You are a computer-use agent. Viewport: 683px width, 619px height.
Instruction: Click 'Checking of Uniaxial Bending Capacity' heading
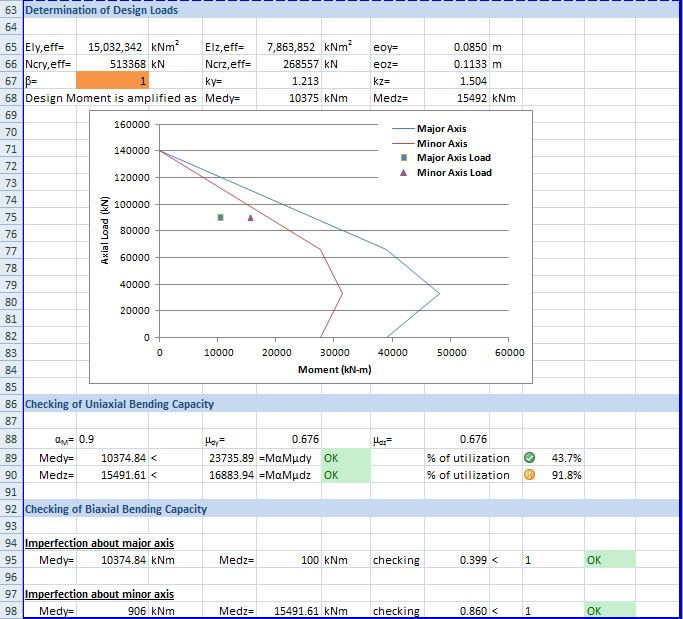119,404
